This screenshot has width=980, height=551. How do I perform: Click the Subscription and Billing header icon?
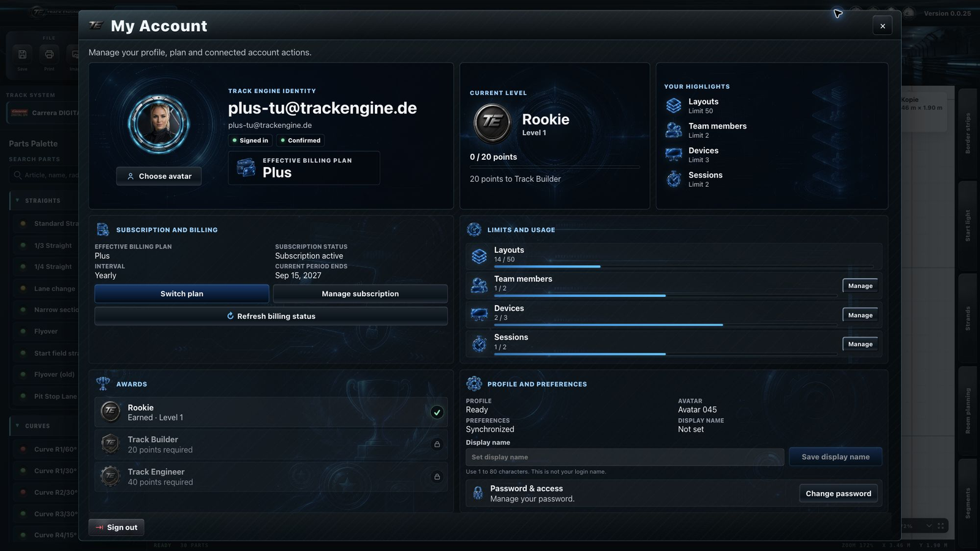pos(103,230)
